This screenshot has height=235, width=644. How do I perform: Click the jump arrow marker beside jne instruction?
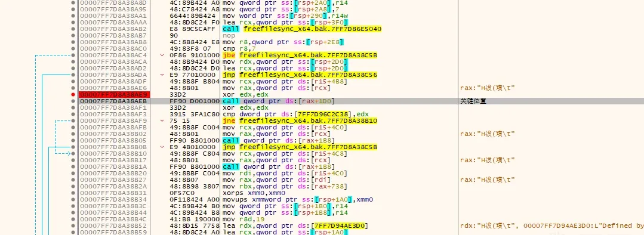coord(162,120)
